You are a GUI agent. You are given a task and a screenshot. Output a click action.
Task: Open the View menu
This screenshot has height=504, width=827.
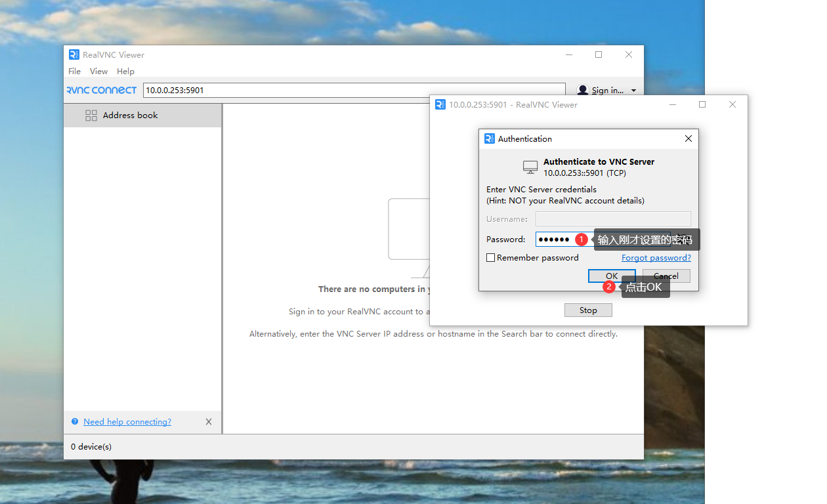pos(98,71)
